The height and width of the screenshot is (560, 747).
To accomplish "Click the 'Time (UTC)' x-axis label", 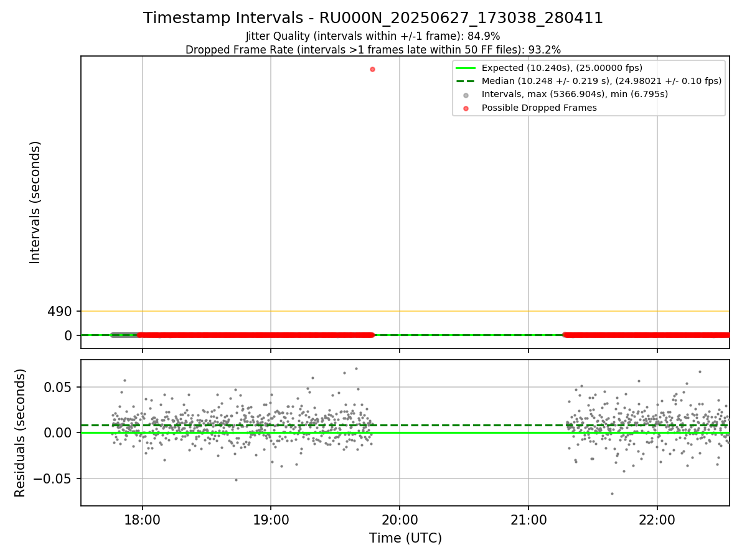I will click(405, 538).
